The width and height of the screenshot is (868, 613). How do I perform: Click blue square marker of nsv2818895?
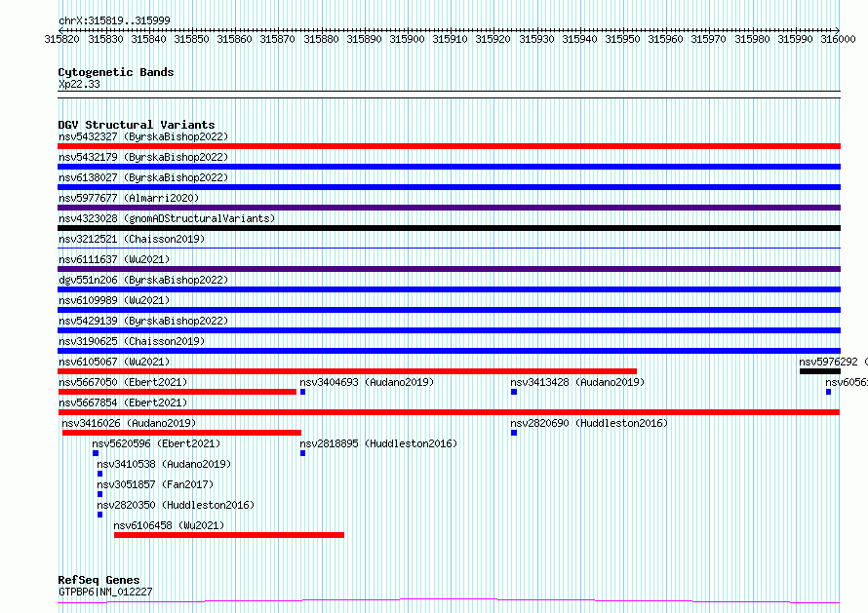(302, 453)
